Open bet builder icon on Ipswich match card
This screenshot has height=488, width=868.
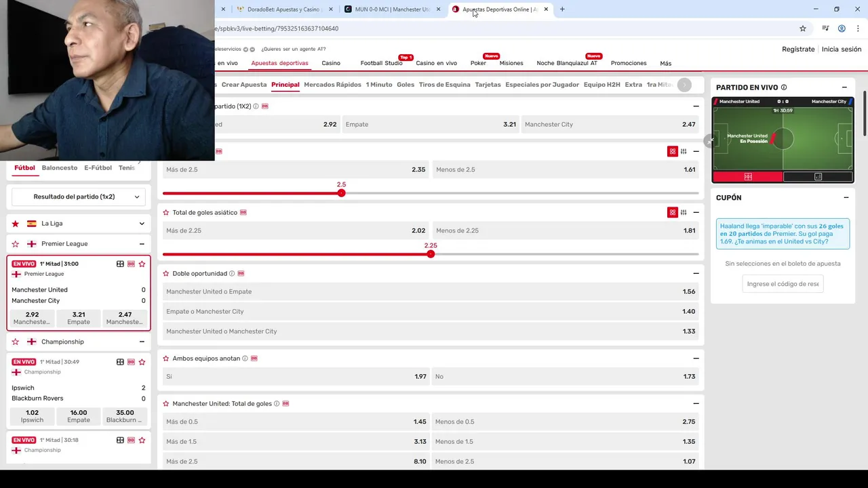(x=131, y=362)
